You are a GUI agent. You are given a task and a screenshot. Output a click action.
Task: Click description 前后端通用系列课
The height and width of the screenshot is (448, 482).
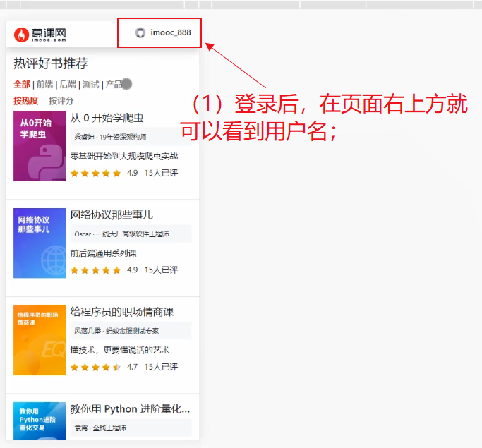click(103, 253)
